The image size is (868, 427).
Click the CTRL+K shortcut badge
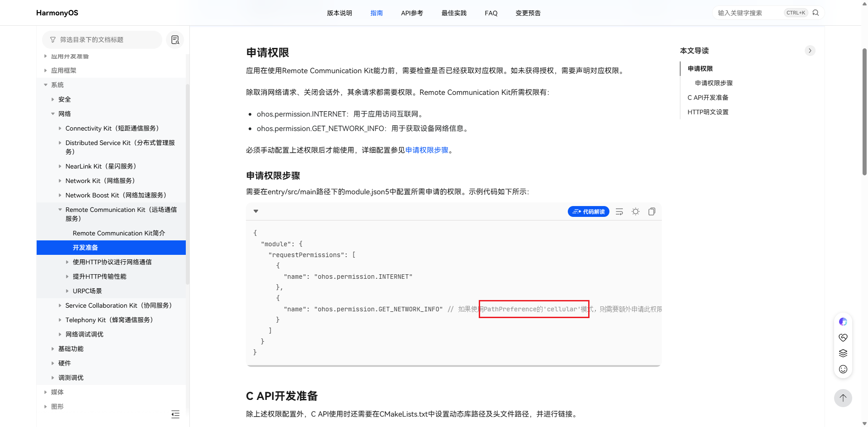coord(796,13)
